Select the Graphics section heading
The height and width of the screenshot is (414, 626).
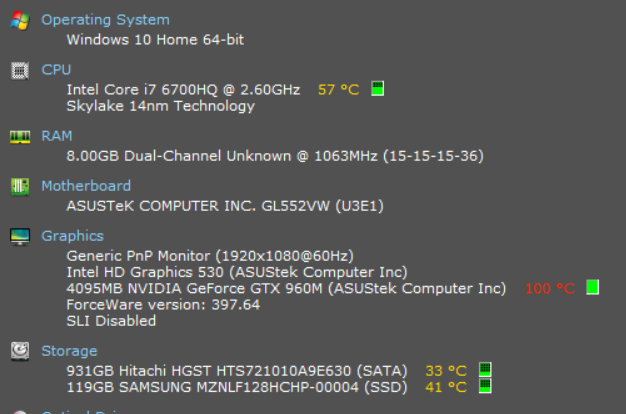pyautogui.click(x=72, y=236)
